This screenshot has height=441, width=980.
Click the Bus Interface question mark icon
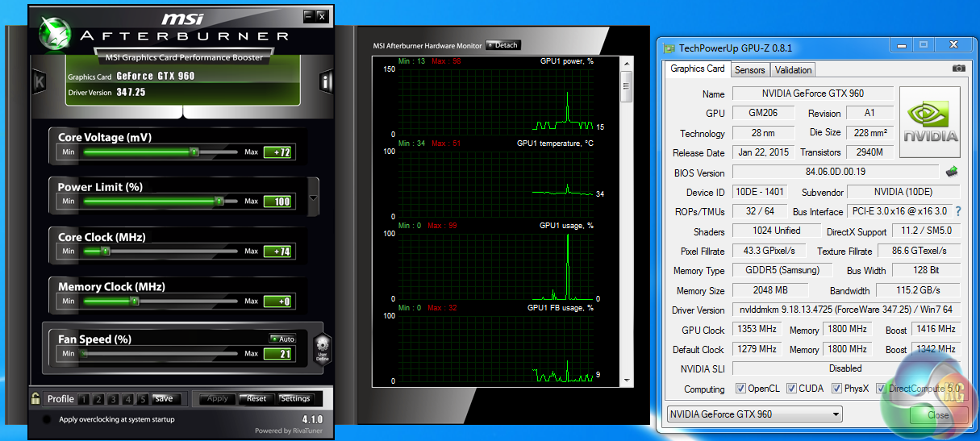(x=958, y=211)
